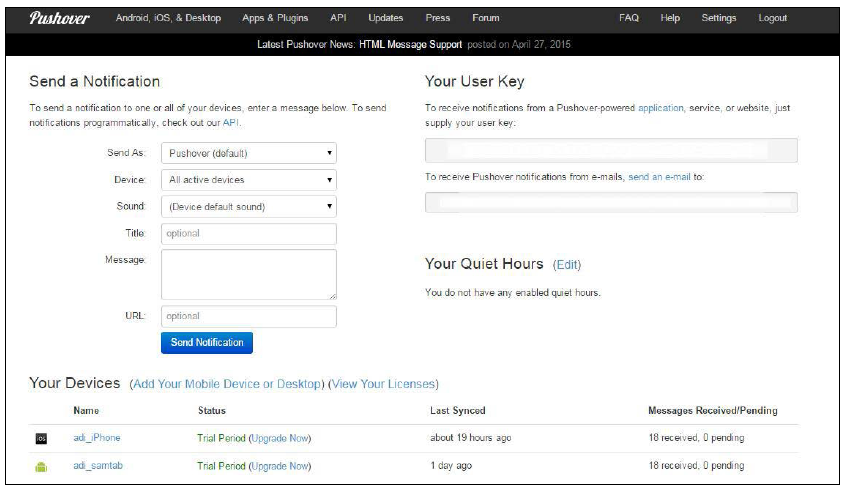
Task: Click the Android icon beside adi_samtab
Action: [x=41, y=467]
